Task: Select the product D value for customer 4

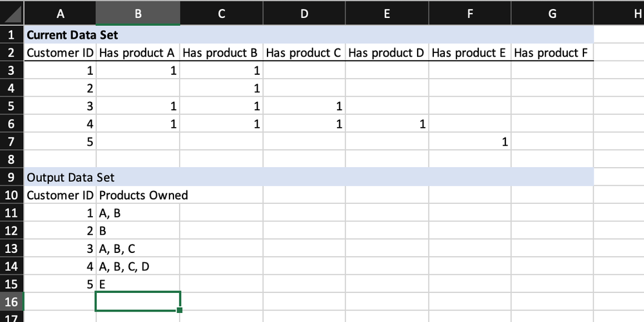Action: 387,123
